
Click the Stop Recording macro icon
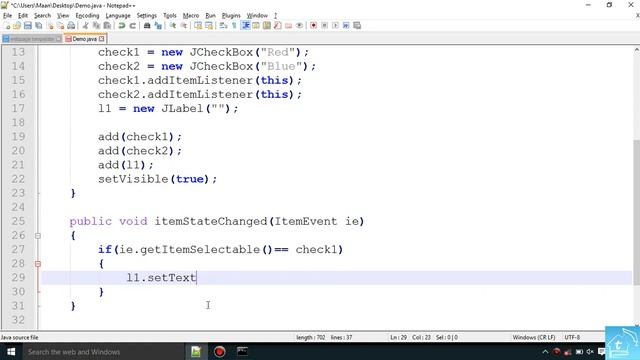tap(324, 26)
